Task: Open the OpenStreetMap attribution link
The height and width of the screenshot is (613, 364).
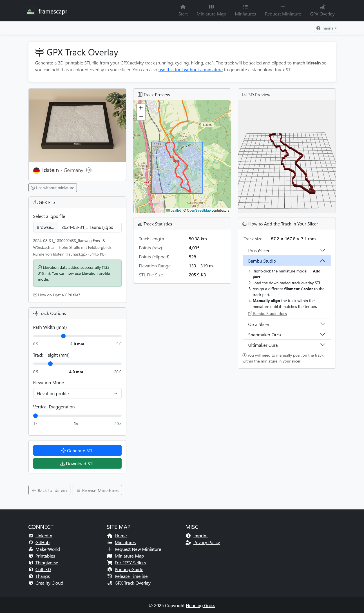Action: click(199, 211)
